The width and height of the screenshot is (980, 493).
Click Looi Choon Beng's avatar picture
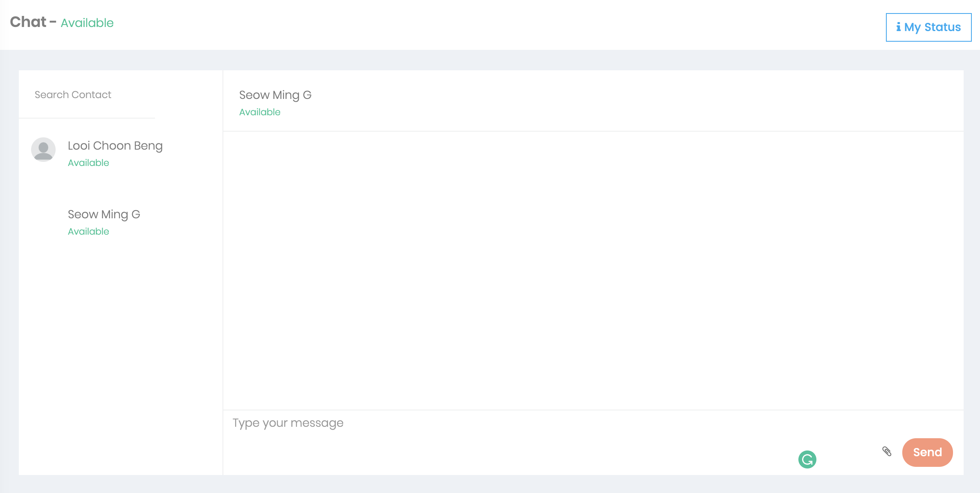pyautogui.click(x=43, y=150)
